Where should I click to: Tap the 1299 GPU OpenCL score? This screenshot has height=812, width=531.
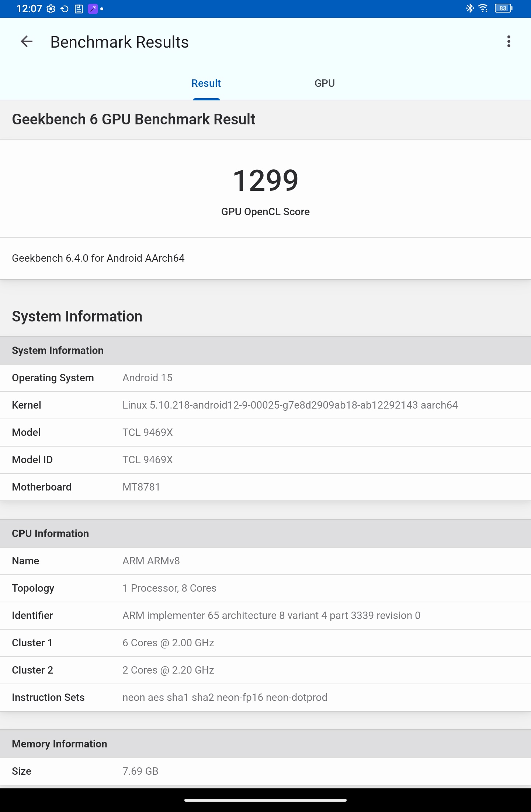pyautogui.click(x=265, y=180)
